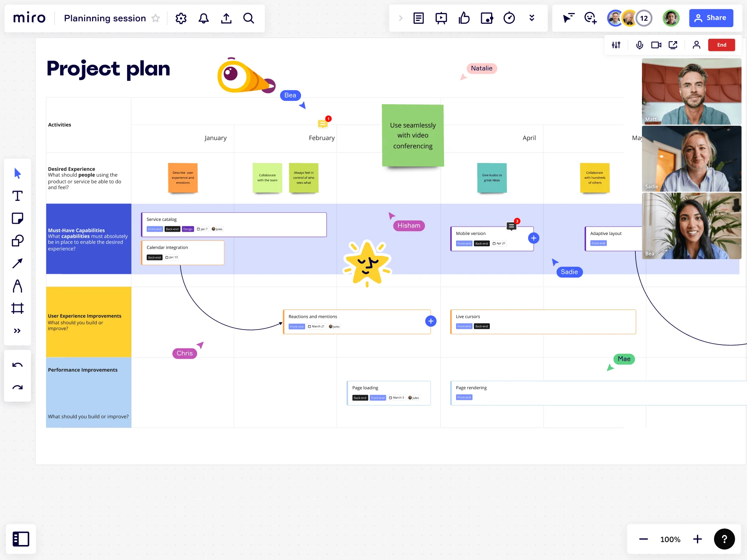Screen dimensions: 747x560
Task: Rename the Planinning session board title
Action: [104, 18]
